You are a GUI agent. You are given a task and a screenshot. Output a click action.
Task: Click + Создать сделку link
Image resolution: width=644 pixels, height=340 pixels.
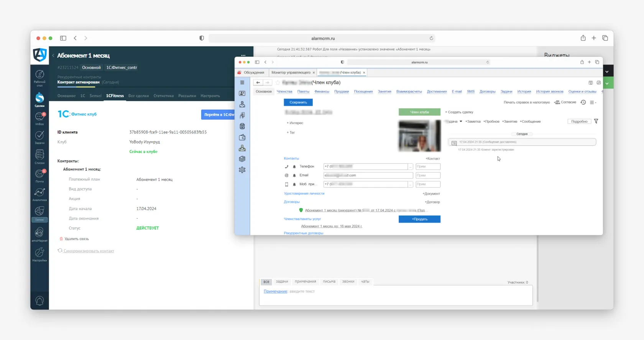click(x=459, y=112)
